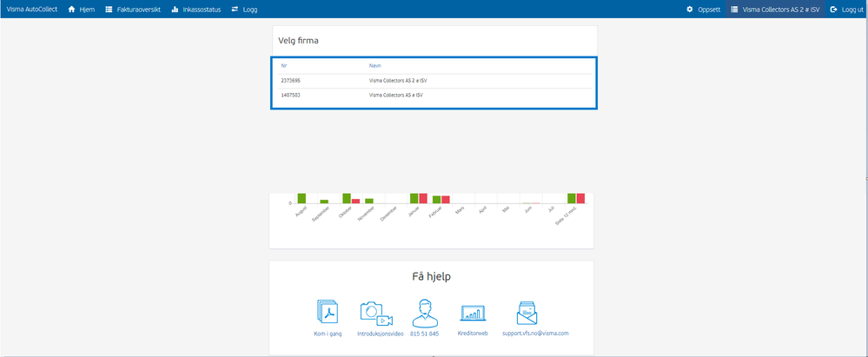The image size is (868, 357).
Task: Click the company selector table icon
Action: point(734,10)
